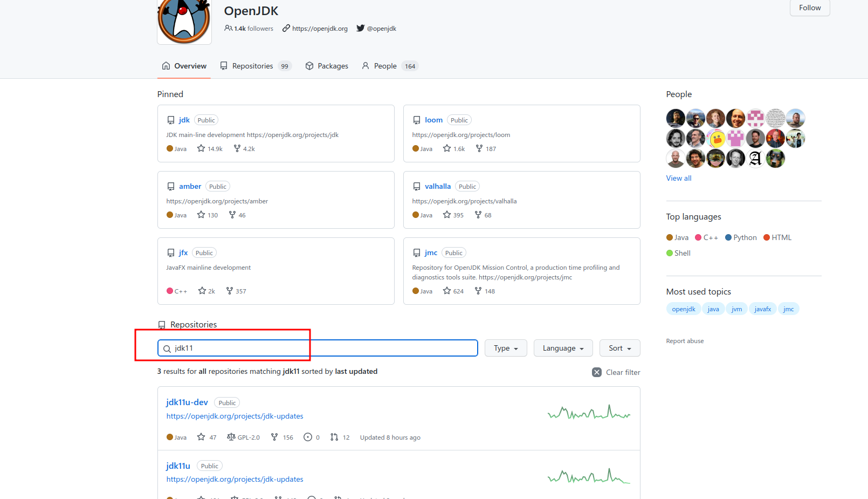
Task: Switch to the Overview tab
Action: [184, 66]
